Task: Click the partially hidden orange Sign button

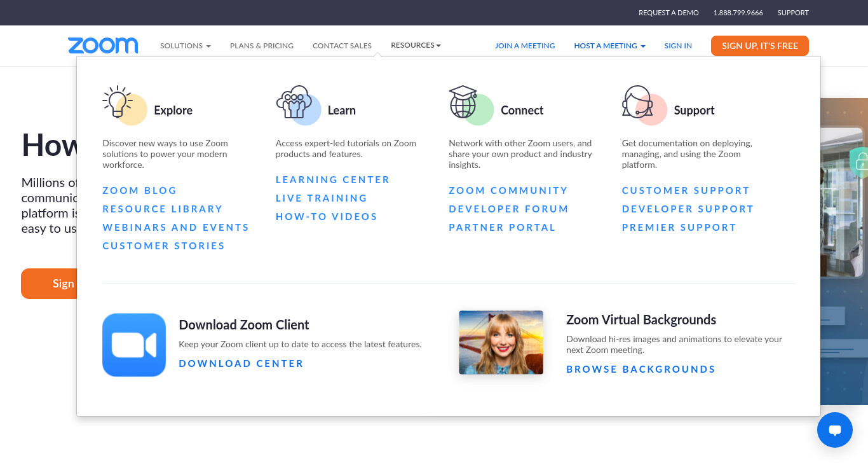Action: (x=49, y=284)
